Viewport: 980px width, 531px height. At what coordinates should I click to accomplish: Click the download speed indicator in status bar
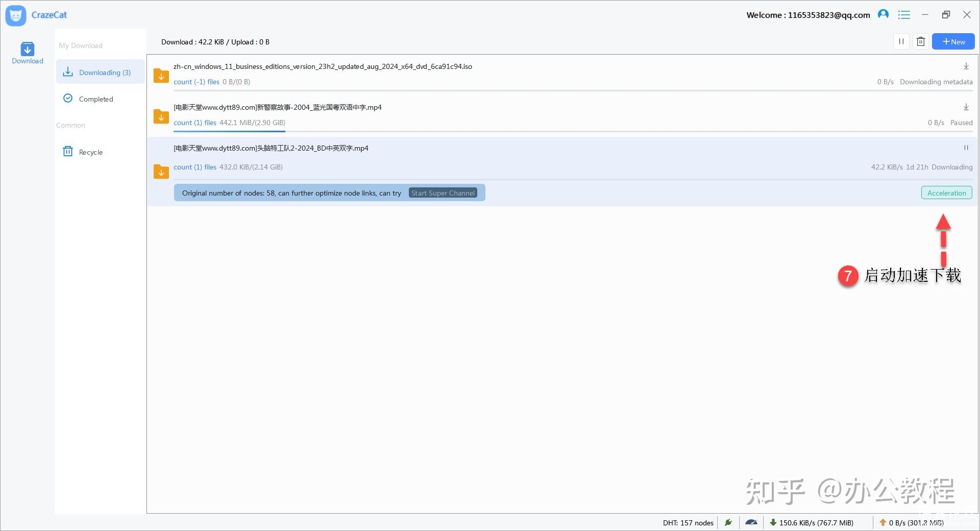click(812, 522)
